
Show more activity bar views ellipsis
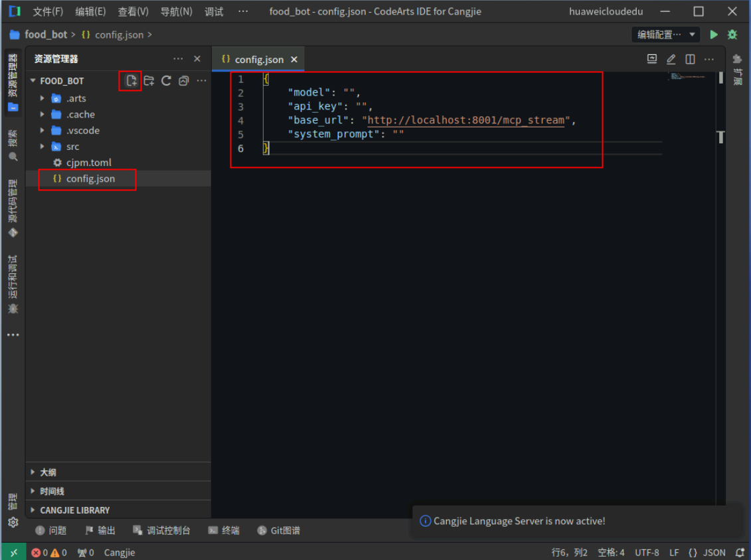pos(13,334)
